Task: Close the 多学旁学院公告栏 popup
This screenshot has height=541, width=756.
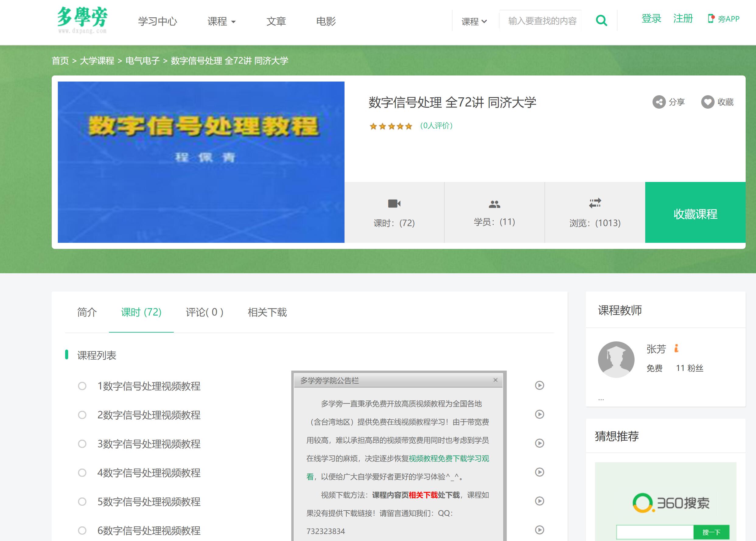Action: tap(495, 380)
